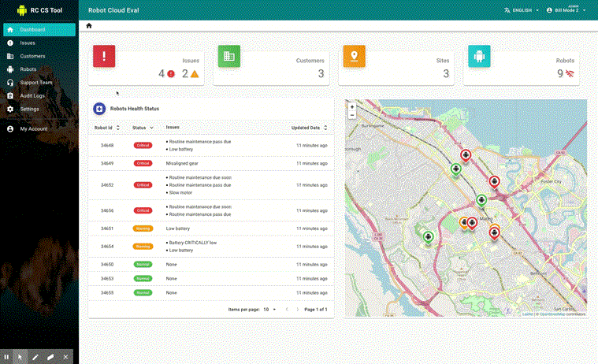The width and height of the screenshot is (598, 364).
Task: Open My Account page link
Action: click(x=33, y=128)
